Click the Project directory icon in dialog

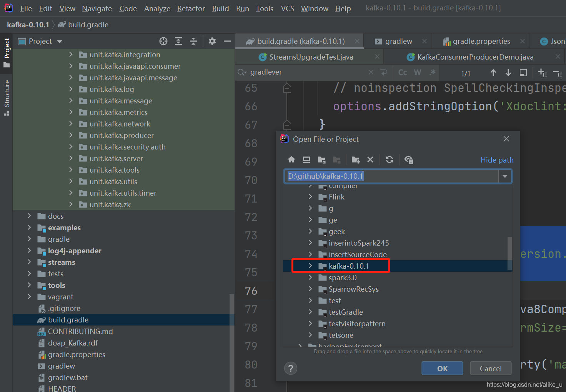pos(321,159)
